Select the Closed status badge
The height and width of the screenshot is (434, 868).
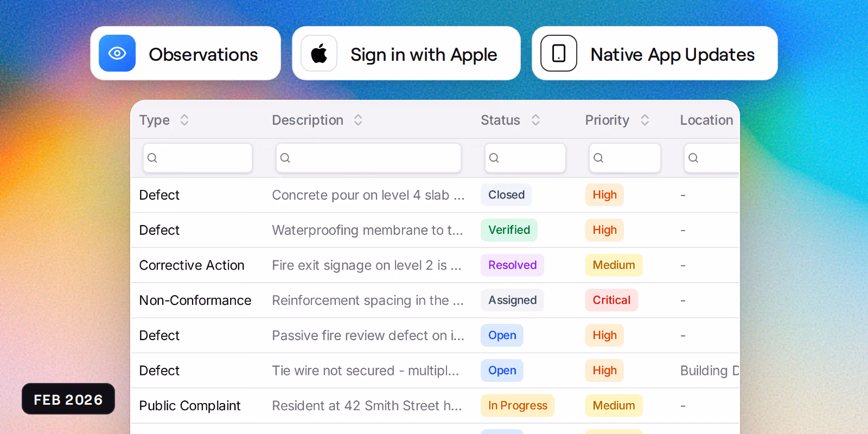tap(506, 195)
